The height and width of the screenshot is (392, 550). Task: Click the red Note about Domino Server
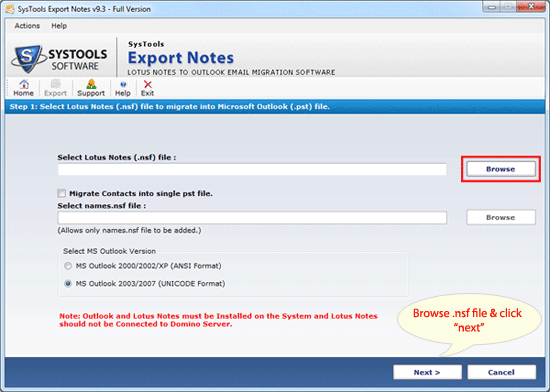[x=218, y=320]
